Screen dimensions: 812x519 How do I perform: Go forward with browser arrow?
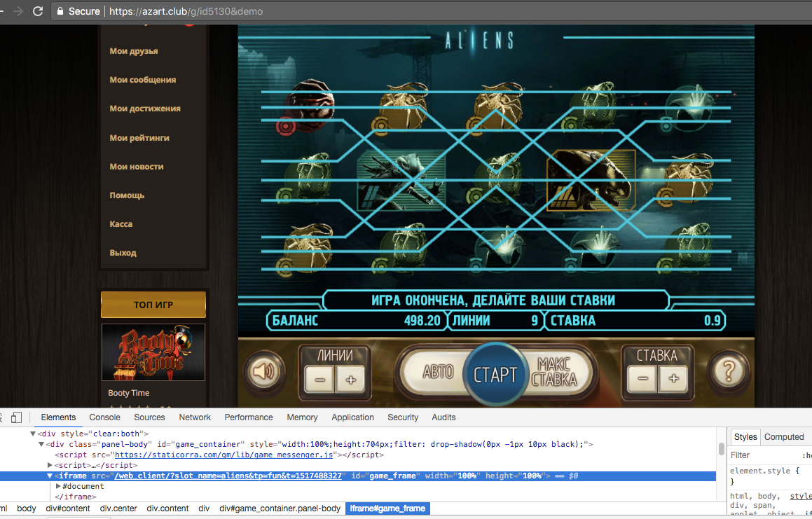18,11
